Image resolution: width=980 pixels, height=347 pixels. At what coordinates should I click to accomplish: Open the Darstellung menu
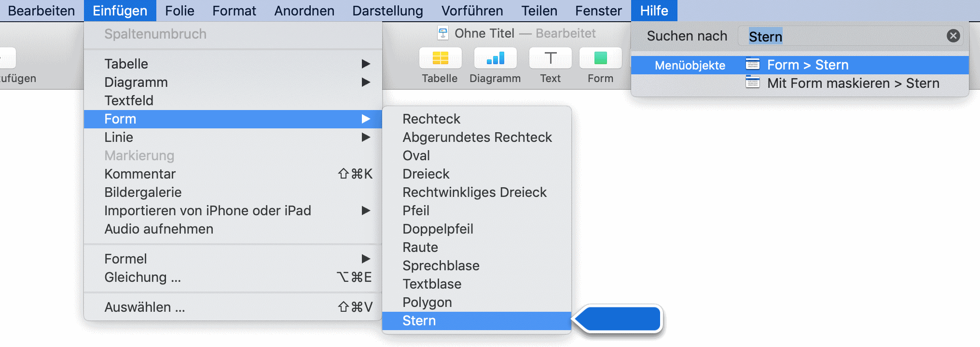[x=386, y=10]
